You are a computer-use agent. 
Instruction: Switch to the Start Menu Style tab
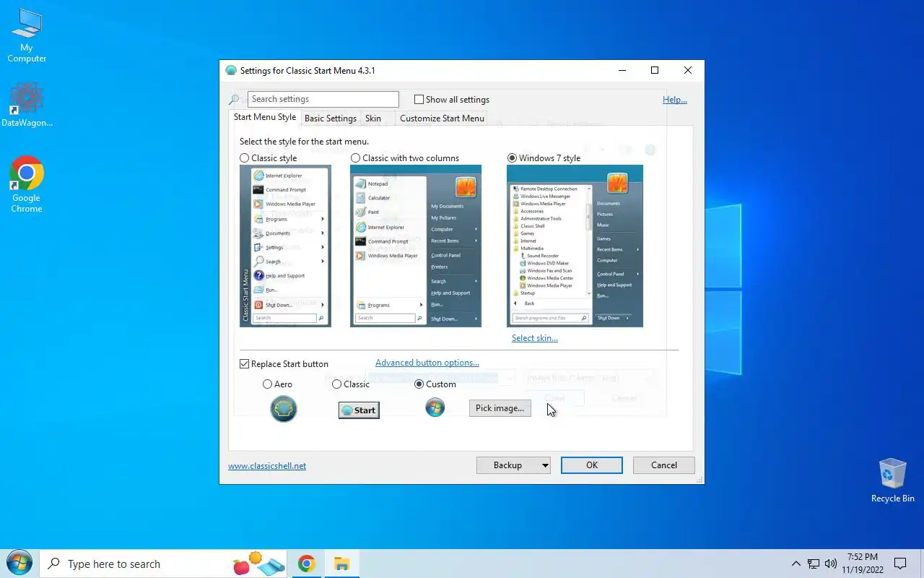point(265,117)
